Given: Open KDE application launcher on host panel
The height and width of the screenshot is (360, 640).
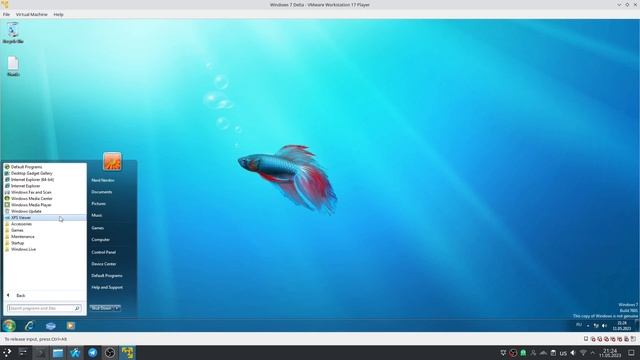Looking at the screenshot, I should [x=7, y=353].
